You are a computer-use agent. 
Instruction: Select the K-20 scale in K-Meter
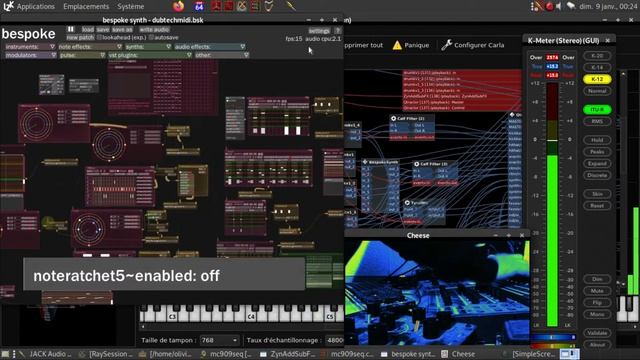(x=597, y=56)
